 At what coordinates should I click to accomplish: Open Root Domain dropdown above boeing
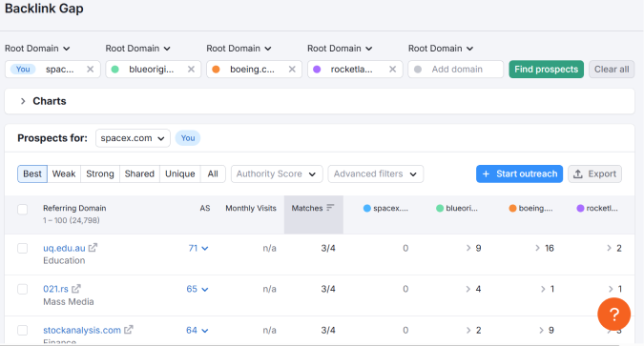(239, 49)
